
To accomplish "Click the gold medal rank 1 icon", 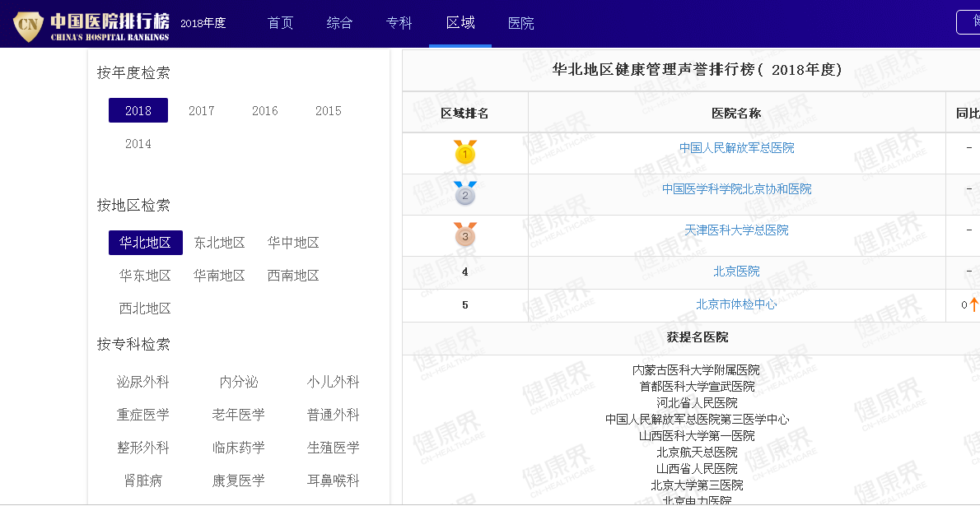I will (x=465, y=152).
